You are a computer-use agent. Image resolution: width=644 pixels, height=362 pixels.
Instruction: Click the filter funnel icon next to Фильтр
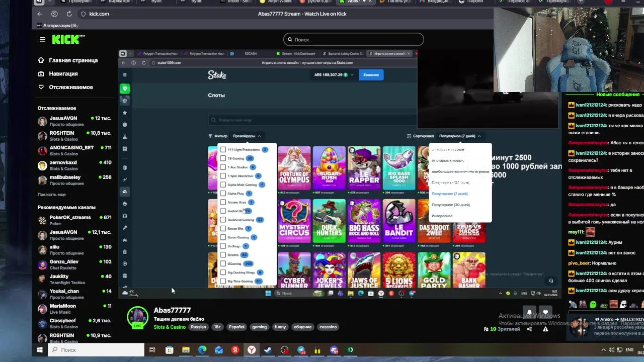pyautogui.click(x=210, y=136)
